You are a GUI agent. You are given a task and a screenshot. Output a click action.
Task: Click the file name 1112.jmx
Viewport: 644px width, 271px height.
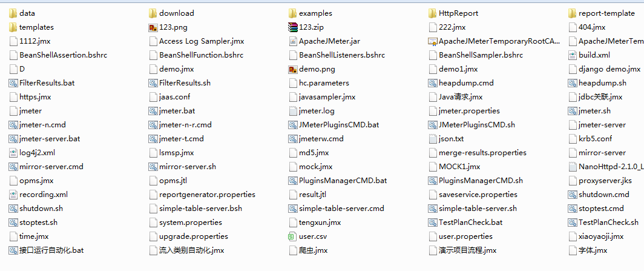35,41
